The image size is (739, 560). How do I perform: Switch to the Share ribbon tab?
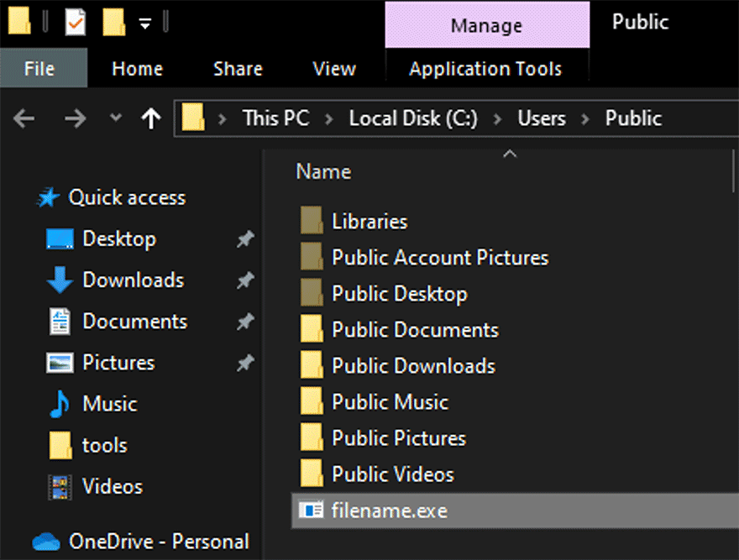pyautogui.click(x=238, y=69)
